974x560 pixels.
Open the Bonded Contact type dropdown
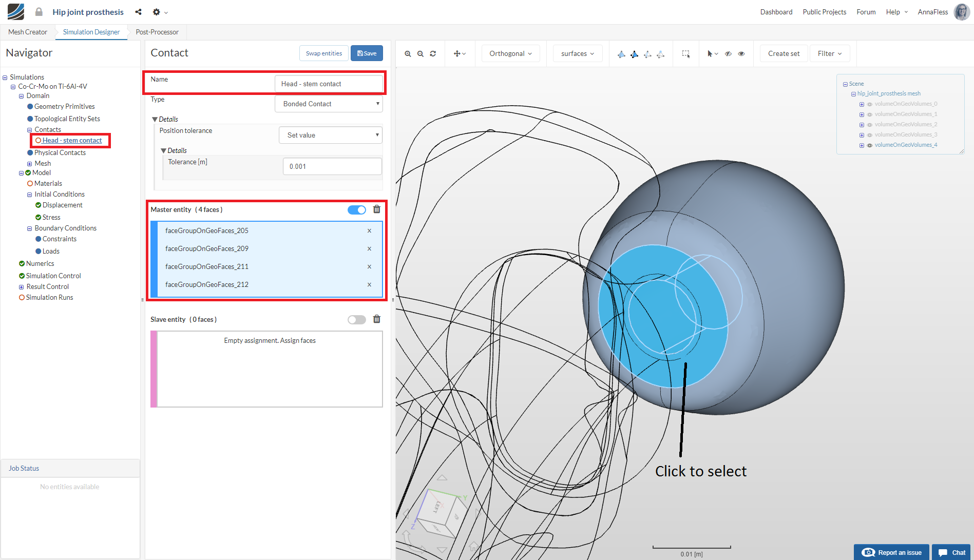pyautogui.click(x=329, y=104)
